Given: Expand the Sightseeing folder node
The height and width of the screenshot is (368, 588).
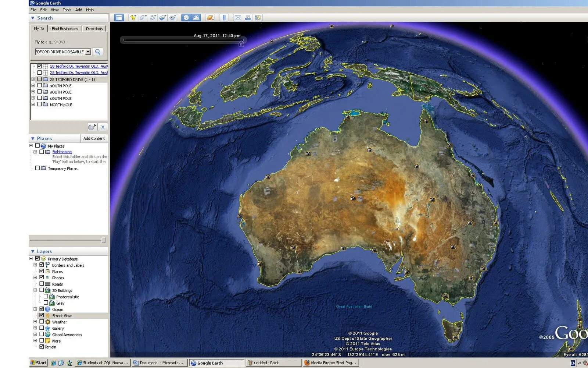Looking at the screenshot, I should click(35, 152).
